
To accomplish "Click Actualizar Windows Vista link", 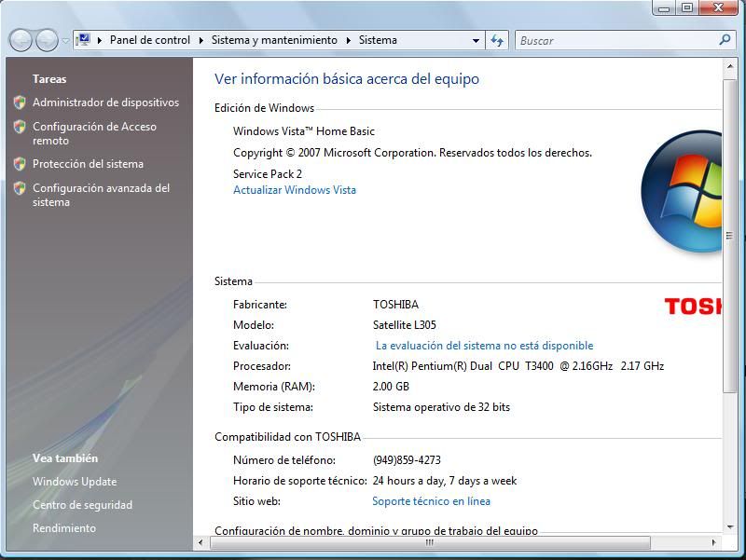I will tap(295, 190).
